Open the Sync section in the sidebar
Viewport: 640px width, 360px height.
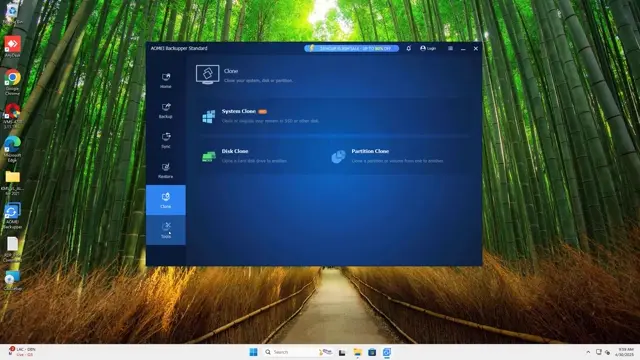coord(166,140)
